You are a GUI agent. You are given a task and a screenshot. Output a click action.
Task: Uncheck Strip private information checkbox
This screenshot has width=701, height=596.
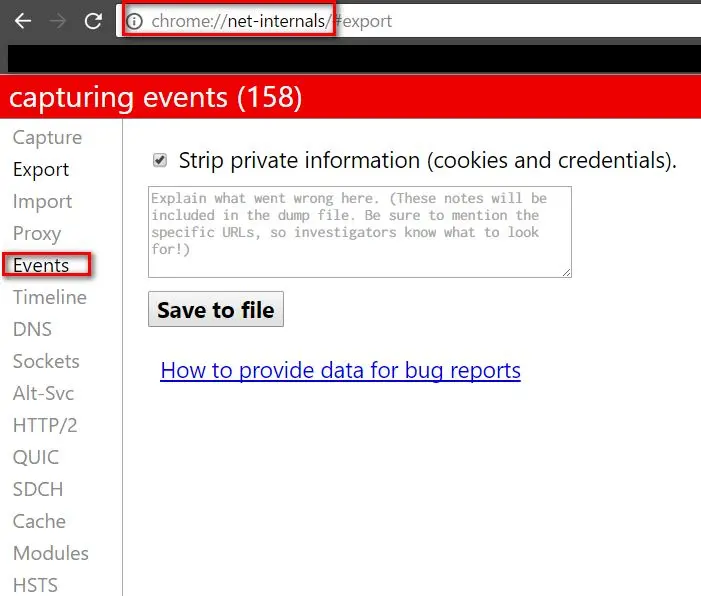click(160, 160)
